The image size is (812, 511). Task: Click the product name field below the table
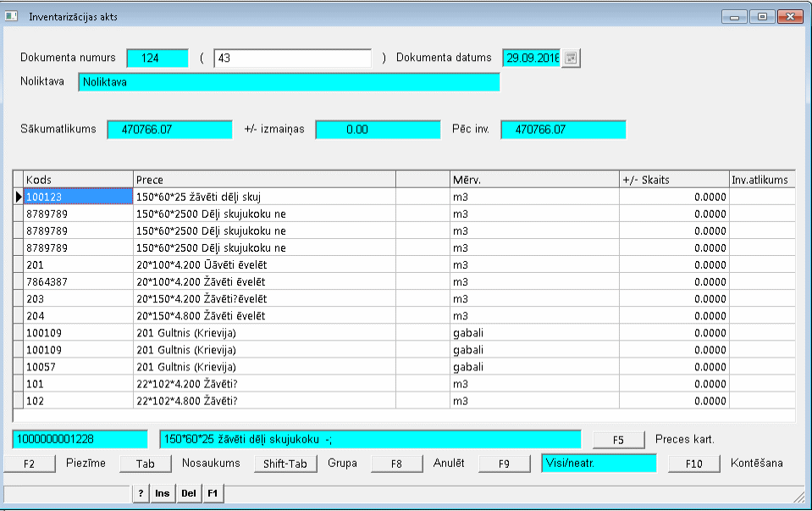click(371, 440)
